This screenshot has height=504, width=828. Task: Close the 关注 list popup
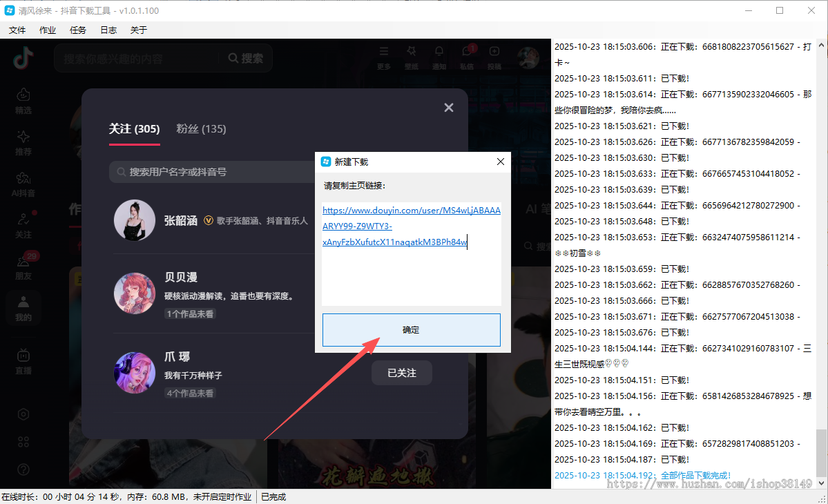click(x=449, y=108)
